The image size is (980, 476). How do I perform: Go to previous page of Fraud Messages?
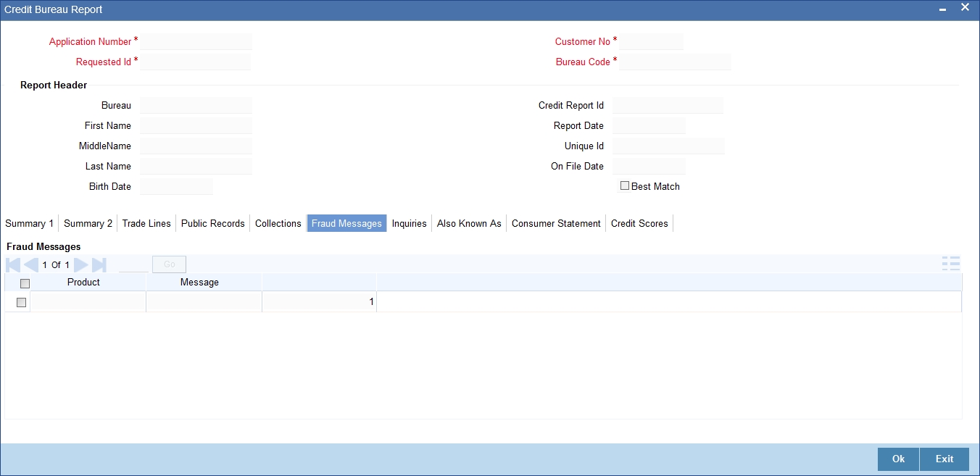31,264
